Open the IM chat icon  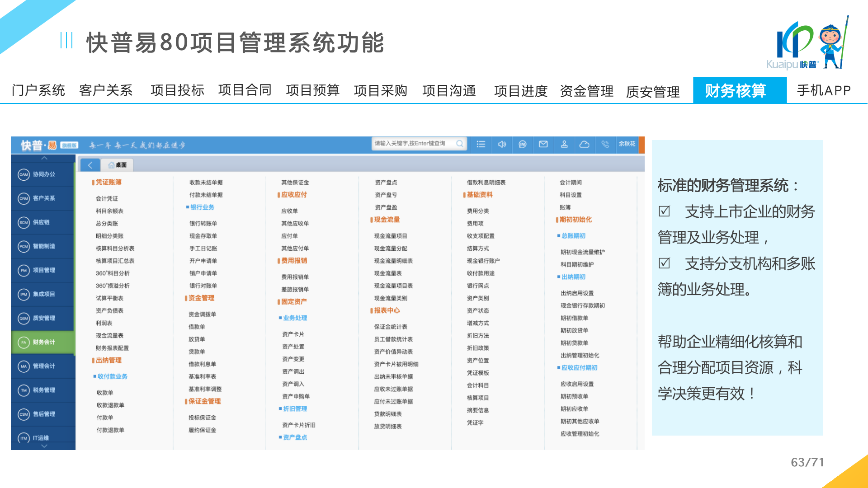click(x=523, y=144)
